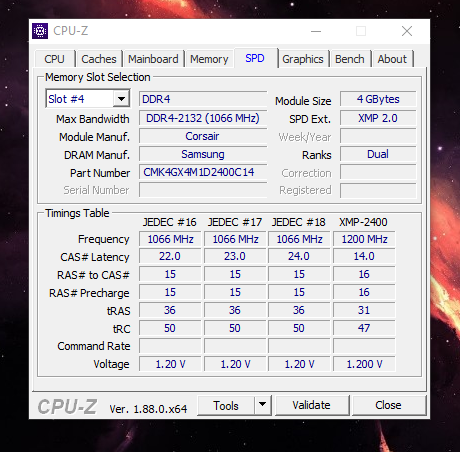This screenshot has width=460, height=452.
Task: Expand the Slot #4 memory slot dropdown
Action: tap(121, 99)
